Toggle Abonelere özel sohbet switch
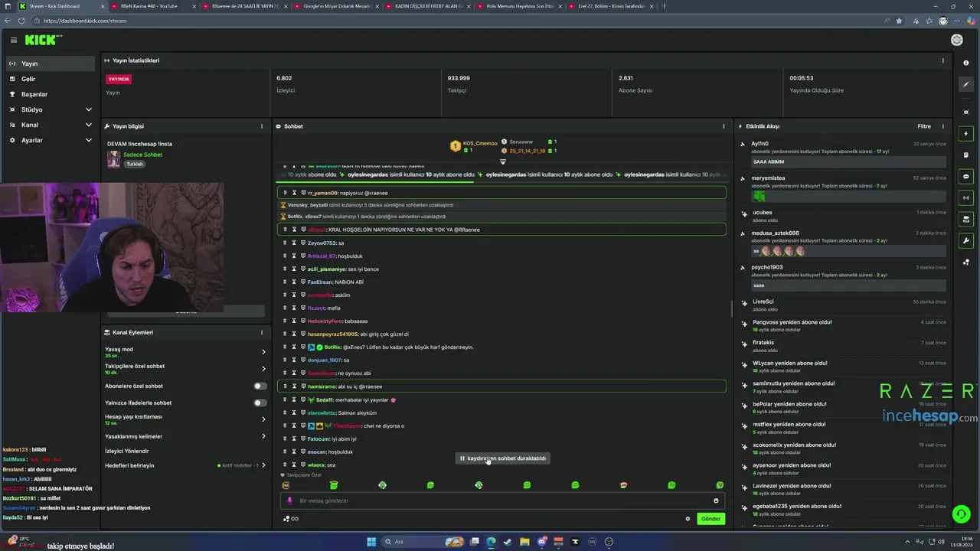The height and width of the screenshot is (551, 980). pos(260,386)
